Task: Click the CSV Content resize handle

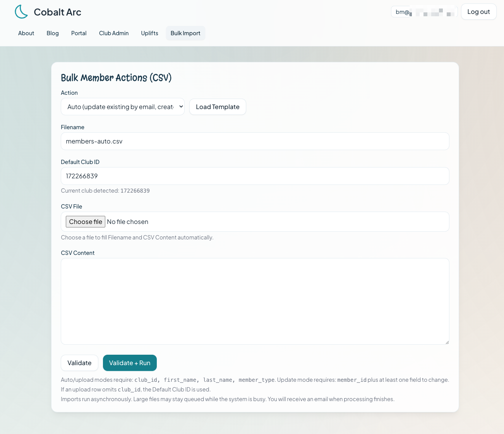Action: pos(447,342)
